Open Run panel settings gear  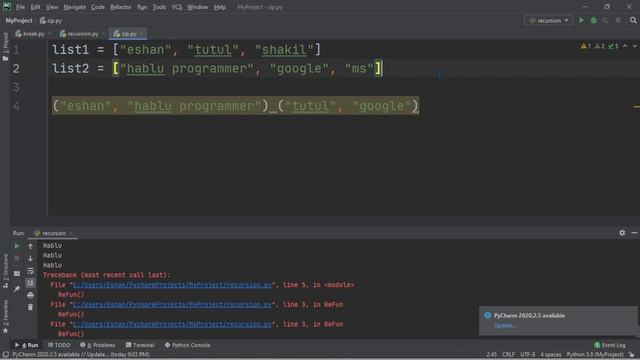click(x=622, y=233)
